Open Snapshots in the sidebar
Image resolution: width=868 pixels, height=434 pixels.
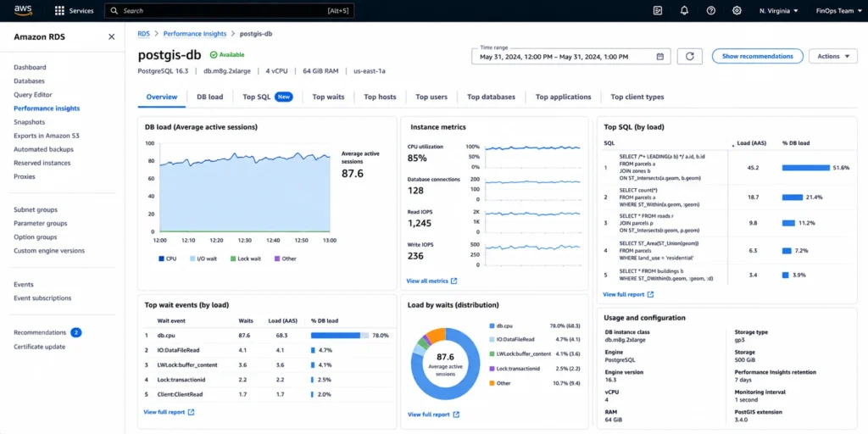click(x=30, y=122)
